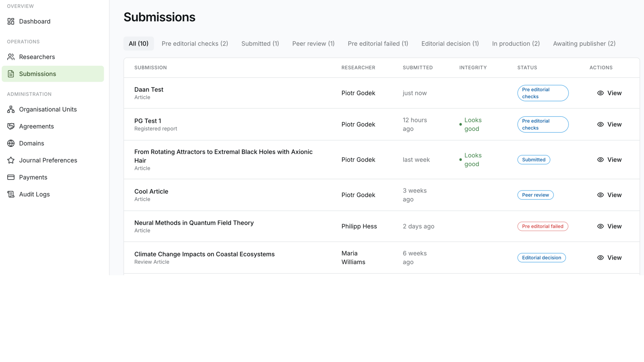The image size is (644, 362).
Task: Click the eye icon for Cool Article
Action: pyautogui.click(x=600, y=195)
